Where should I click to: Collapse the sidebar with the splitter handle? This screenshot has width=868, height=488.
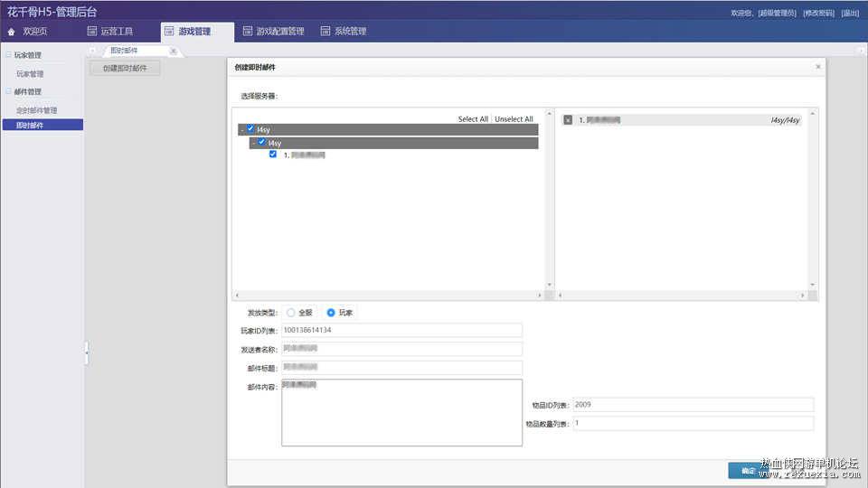87,353
